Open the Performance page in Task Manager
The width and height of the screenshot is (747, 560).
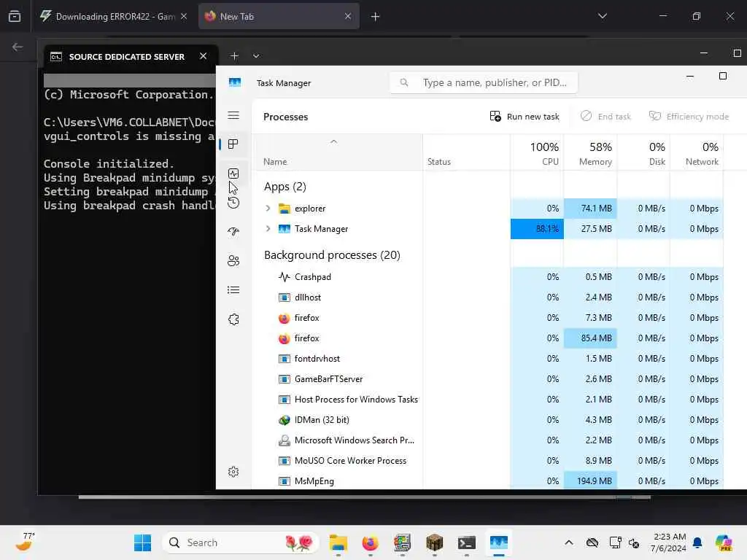pos(233,174)
